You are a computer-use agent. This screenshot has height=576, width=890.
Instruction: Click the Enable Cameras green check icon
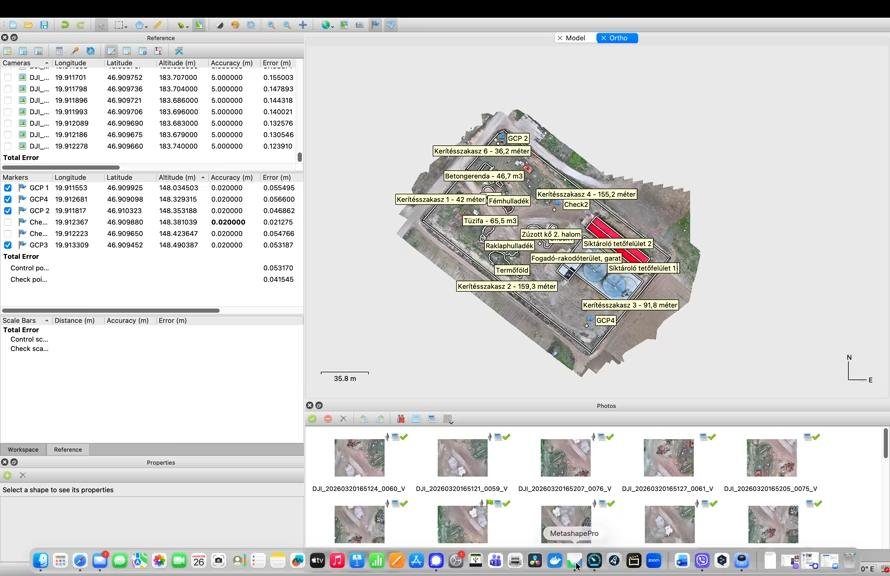click(x=312, y=419)
